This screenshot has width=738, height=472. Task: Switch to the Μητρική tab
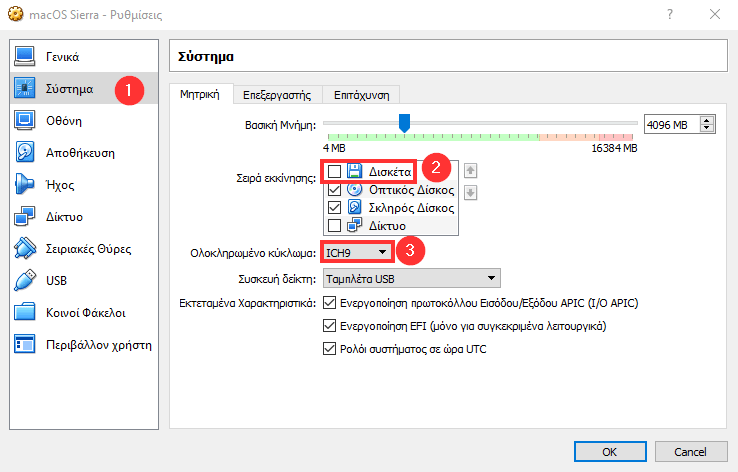click(x=200, y=95)
